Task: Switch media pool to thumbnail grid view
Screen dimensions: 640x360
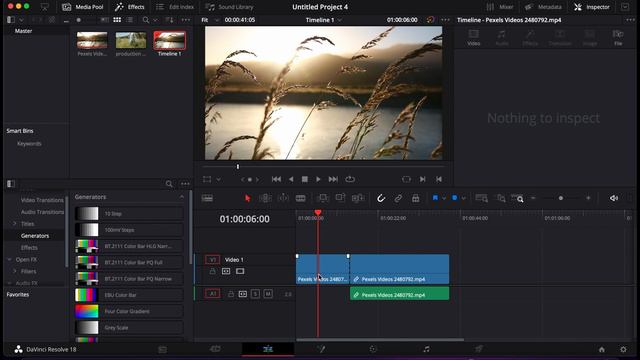Action: click(x=117, y=20)
